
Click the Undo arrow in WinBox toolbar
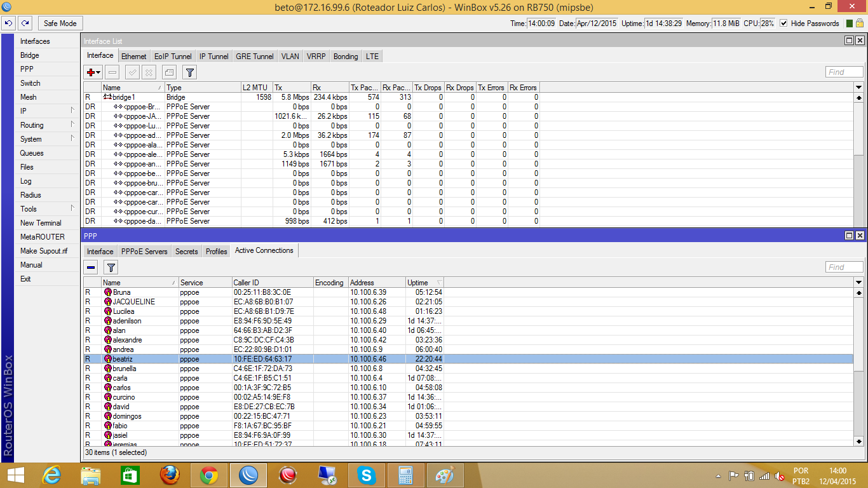coord(9,24)
